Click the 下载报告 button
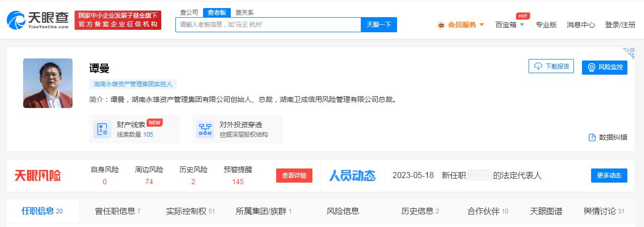 [x=551, y=66]
